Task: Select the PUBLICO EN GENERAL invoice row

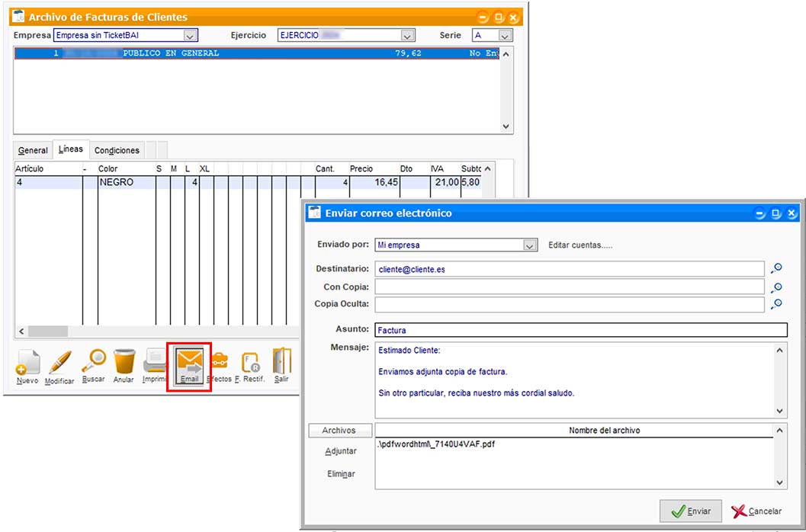Action: (x=256, y=53)
